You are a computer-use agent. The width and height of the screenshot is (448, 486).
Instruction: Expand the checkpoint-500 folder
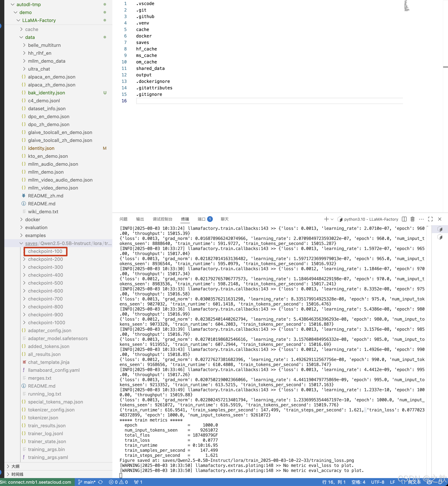24,283
